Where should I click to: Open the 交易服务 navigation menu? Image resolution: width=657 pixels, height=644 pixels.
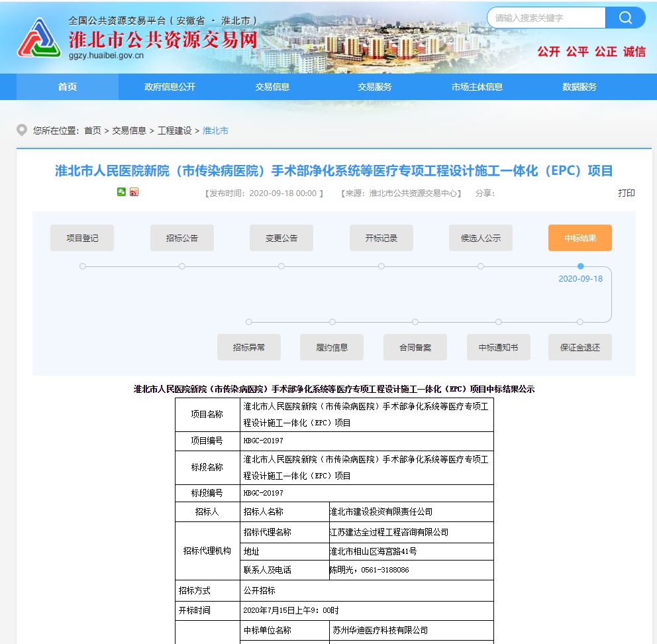(375, 87)
